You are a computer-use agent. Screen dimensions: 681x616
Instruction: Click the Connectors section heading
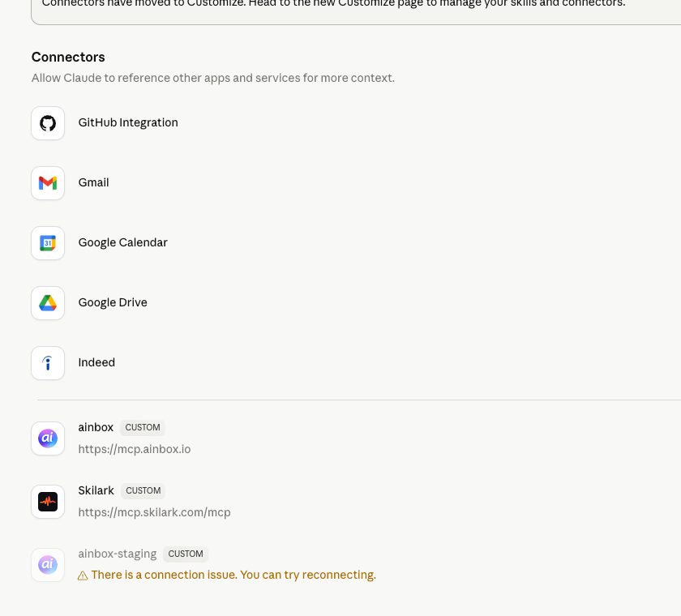(x=68, y=57)
